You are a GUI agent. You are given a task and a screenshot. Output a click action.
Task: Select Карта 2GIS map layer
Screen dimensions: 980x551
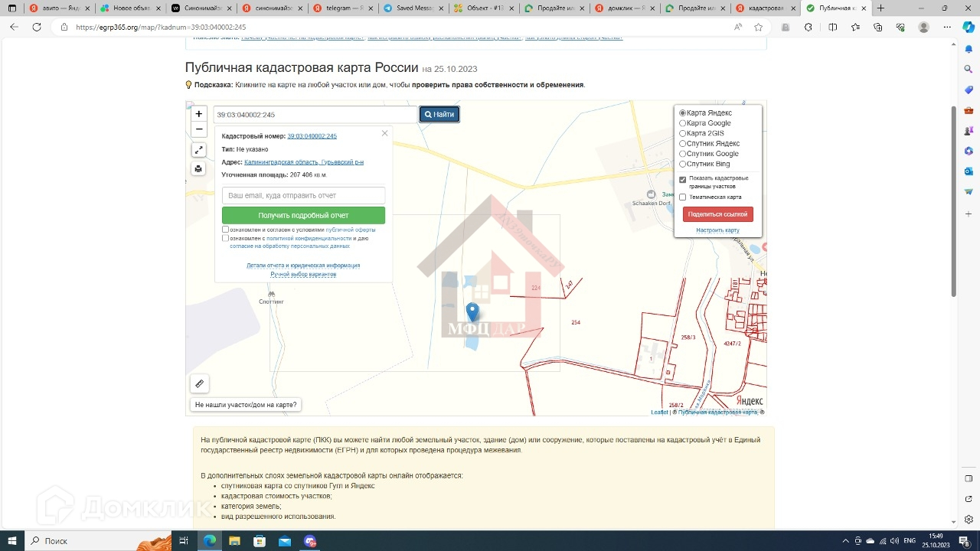click(x=683, y=133)
